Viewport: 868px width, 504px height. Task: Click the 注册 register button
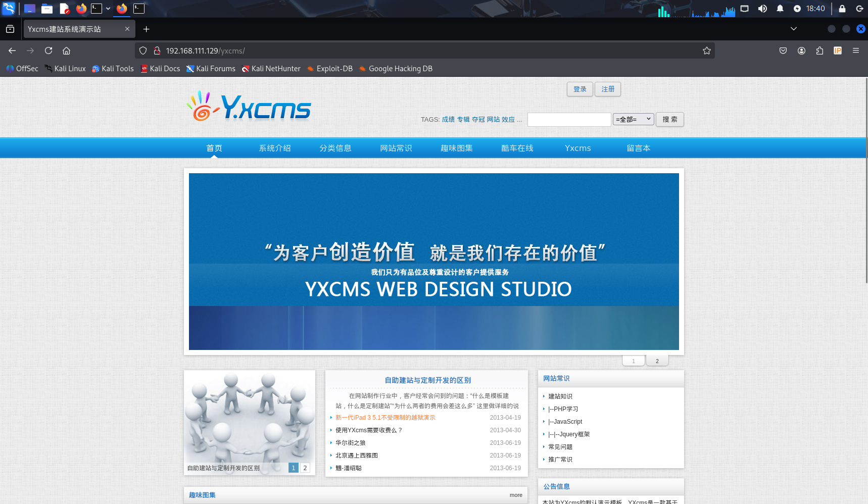coord(608,89)
